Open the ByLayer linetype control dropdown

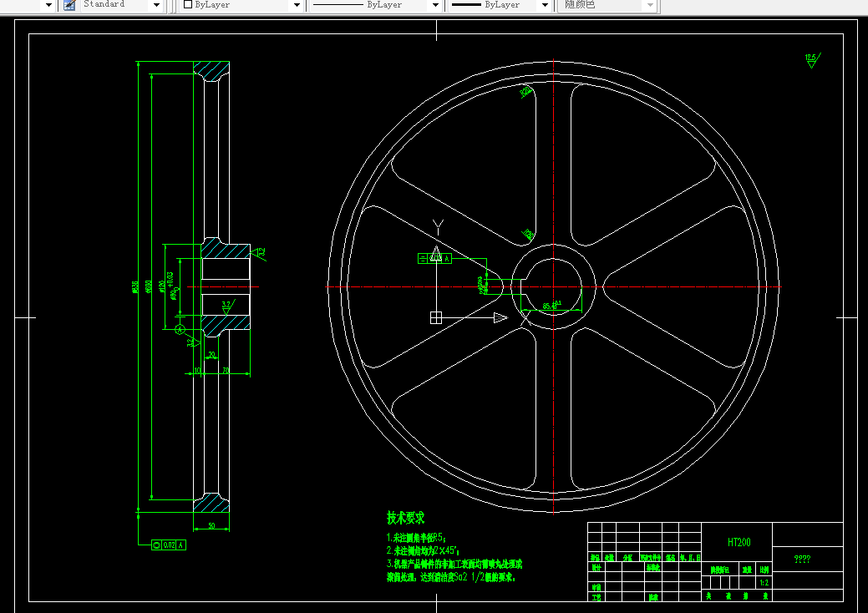coord(435,5)
